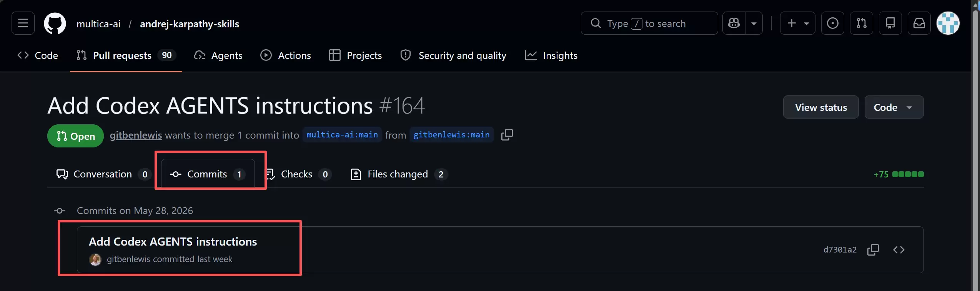Switch to the Files changed tab
This screenshot has width=980, height=291.
(399, 174)
